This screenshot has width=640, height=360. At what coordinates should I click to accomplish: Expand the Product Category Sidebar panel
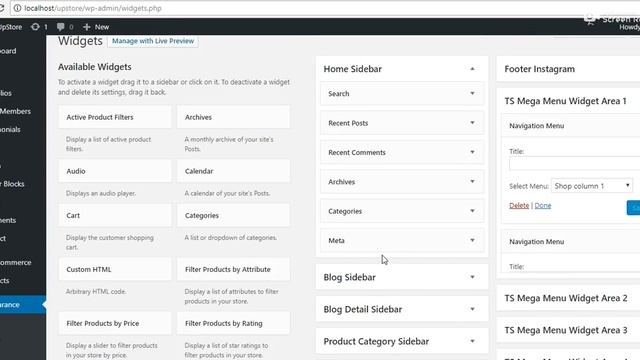coord(472,341)
